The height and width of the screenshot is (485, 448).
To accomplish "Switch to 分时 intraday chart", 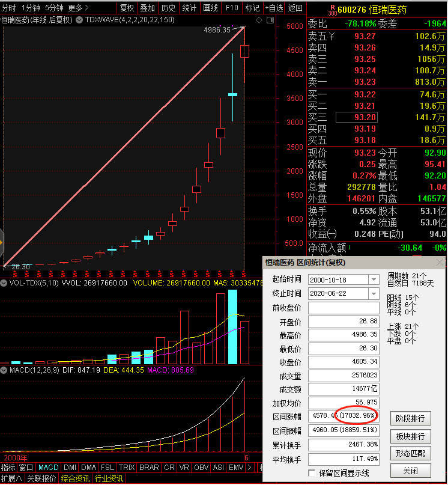I will [8, 8].
